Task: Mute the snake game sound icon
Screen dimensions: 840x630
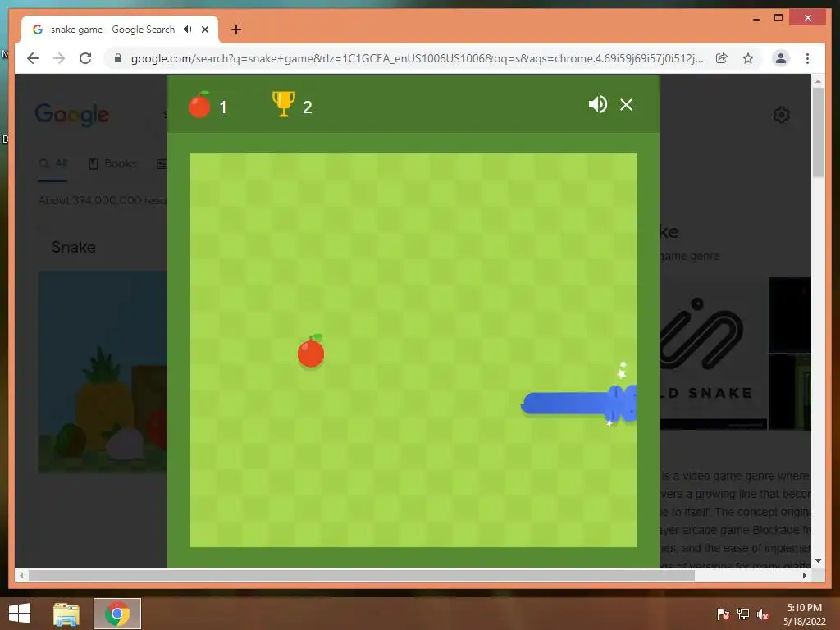Action: pyautogui.click(x=597, y=104)
